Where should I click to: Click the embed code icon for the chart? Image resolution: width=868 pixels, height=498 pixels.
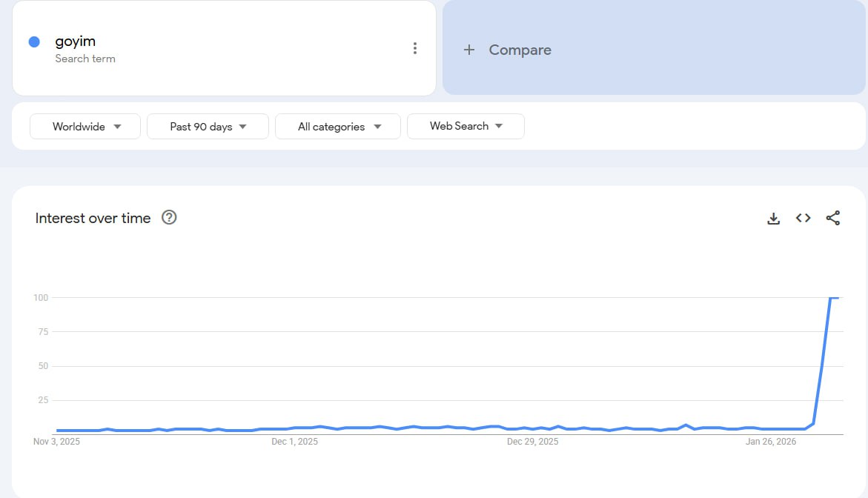[803, 218]
